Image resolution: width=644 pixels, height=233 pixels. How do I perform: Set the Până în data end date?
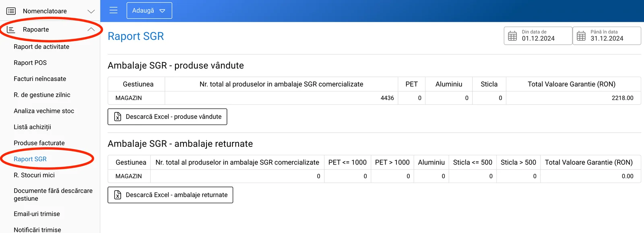(607, 36)
